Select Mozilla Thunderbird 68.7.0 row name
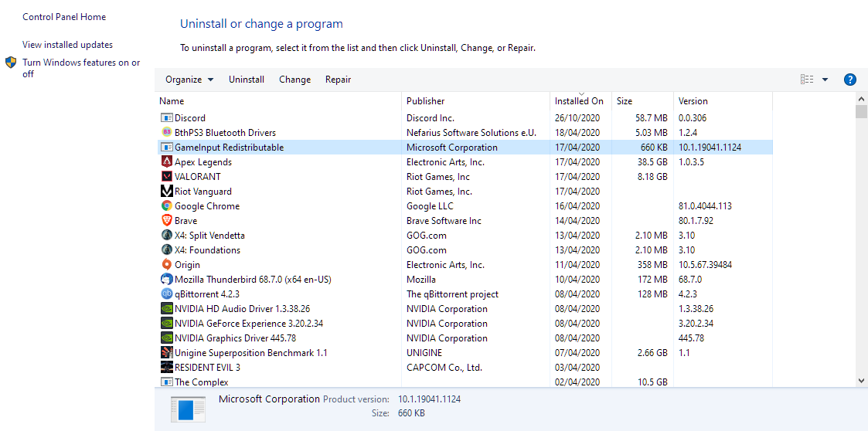The width and height of the screenshot is (868, 431). (253, 280)
